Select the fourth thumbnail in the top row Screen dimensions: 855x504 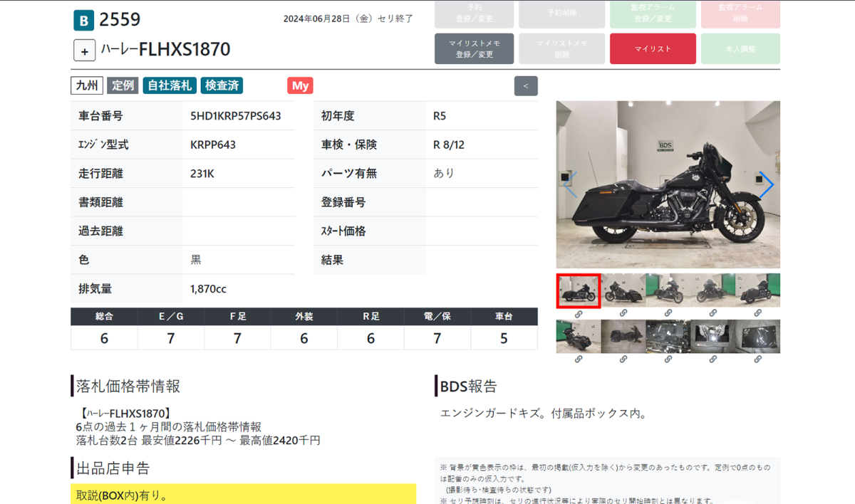pyautogui.click(x=713, y=290)
